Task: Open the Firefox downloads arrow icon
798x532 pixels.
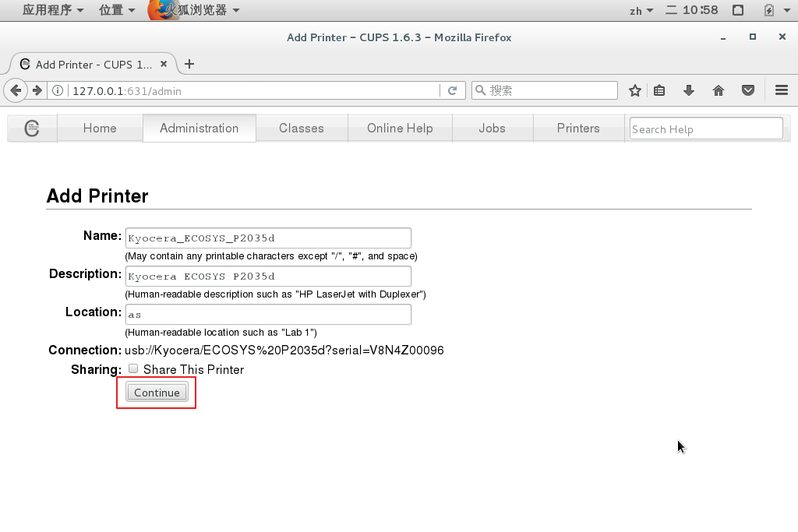Action: tap(688, 90)
